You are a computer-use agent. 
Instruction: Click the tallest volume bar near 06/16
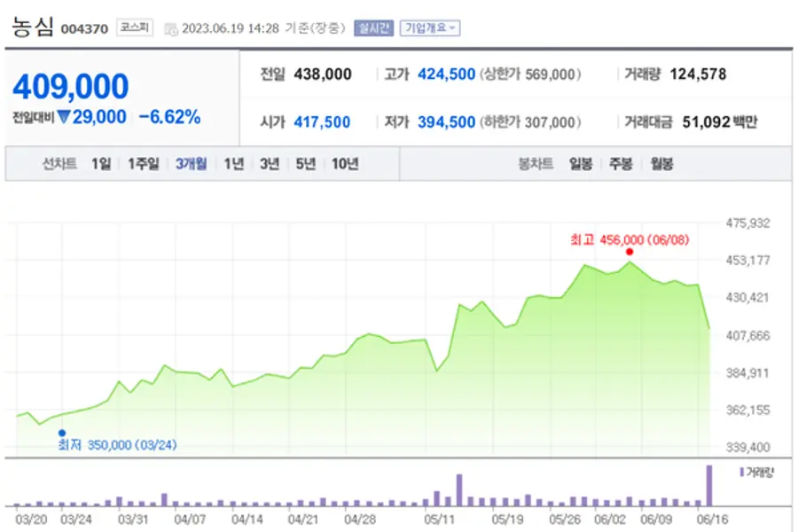click(709, 483)
